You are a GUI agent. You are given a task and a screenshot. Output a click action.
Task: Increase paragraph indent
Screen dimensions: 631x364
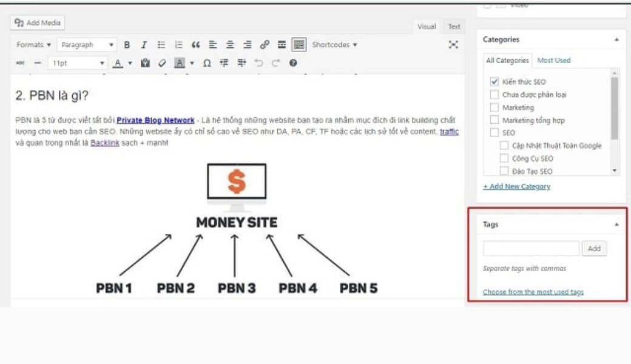(241, 62)
